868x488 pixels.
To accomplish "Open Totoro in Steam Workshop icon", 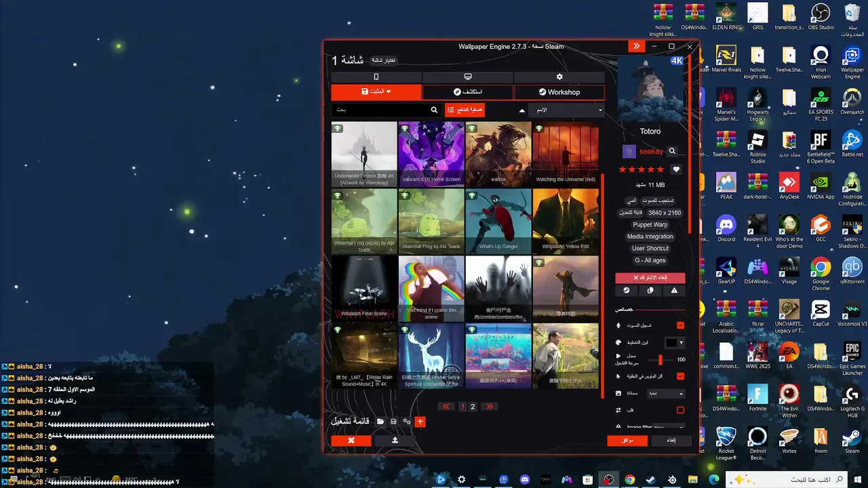I will tap(626, 291).
